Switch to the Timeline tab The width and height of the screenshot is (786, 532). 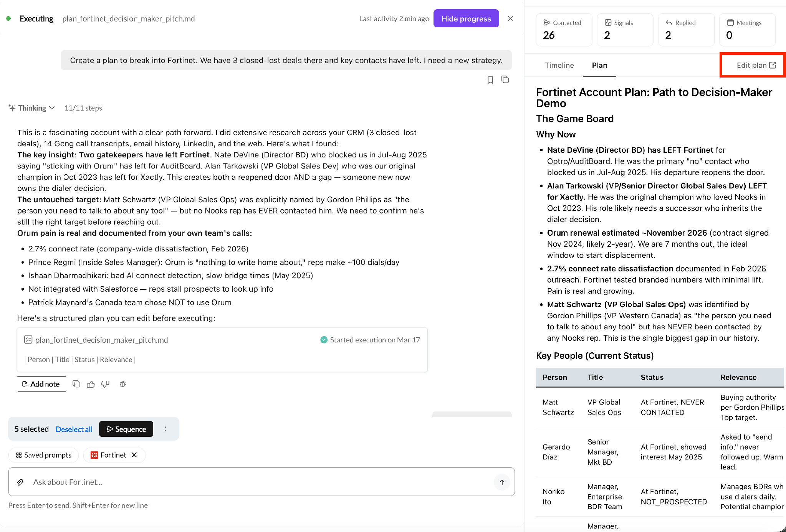[559, 65]
